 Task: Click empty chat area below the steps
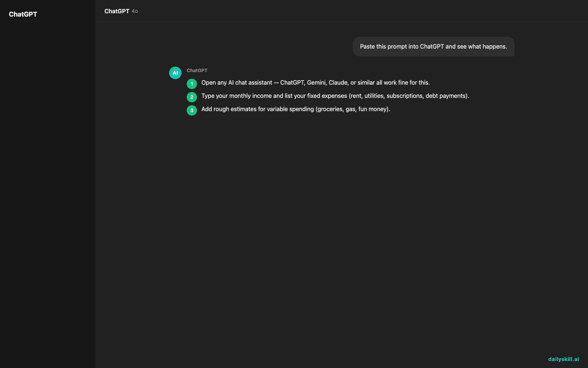(342, 236)
